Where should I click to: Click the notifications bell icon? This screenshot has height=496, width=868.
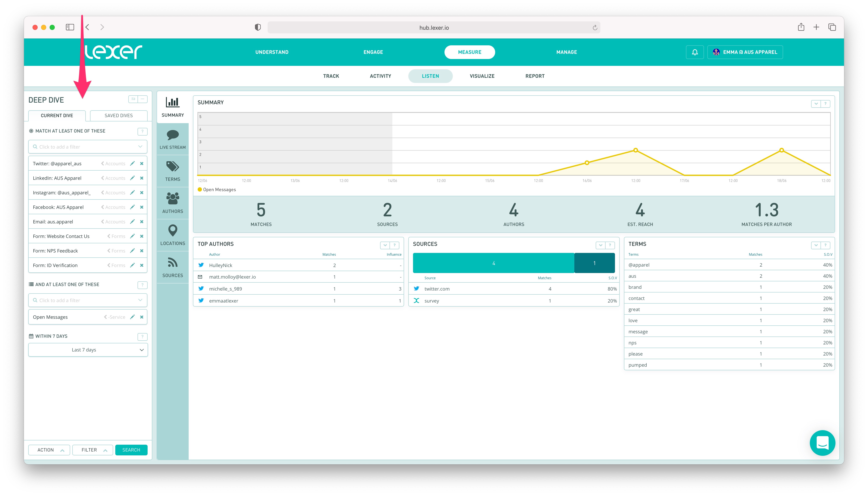695,52
